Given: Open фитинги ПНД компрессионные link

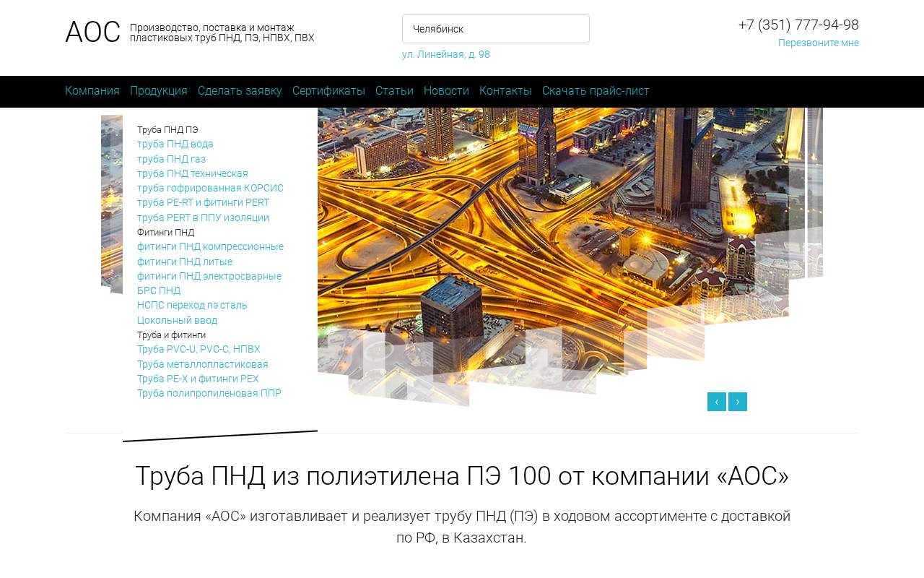Looking at the screenshot, I should click(x=210, y=246).
